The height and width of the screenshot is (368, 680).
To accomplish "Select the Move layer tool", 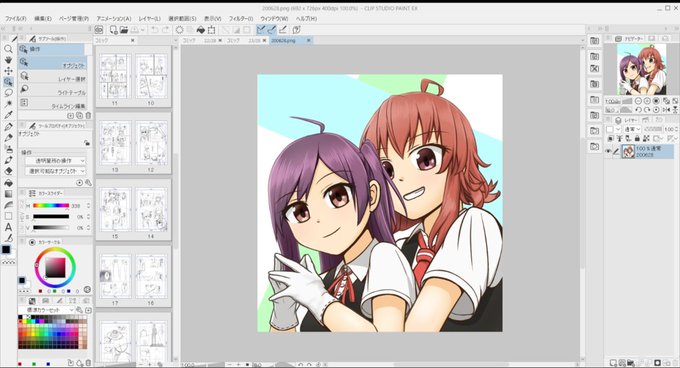I will (8, 71).
